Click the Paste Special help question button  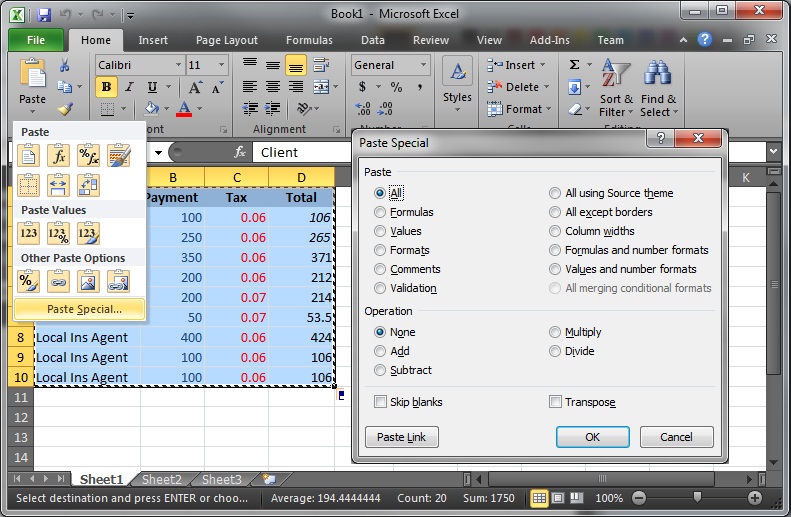pos(660,138)
